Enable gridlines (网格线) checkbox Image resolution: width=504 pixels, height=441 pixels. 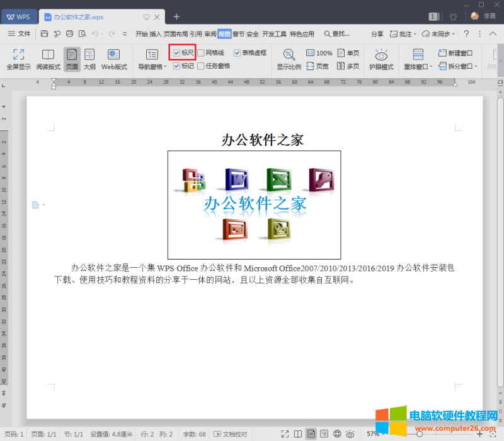202,53
